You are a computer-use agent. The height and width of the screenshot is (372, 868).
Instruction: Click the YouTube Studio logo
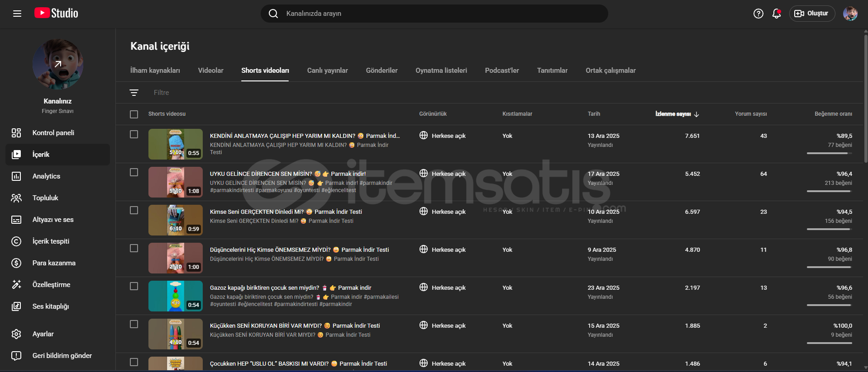point(57,13)
